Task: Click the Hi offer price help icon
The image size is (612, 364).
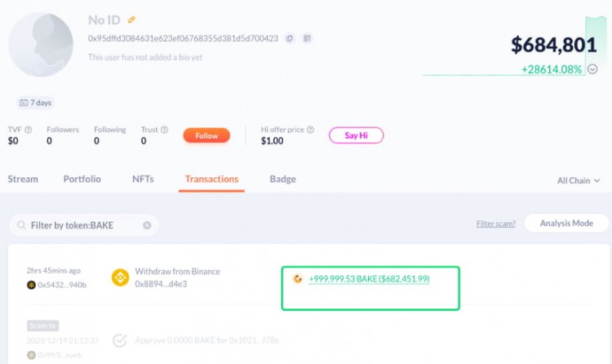Action: tap(310, 130)
